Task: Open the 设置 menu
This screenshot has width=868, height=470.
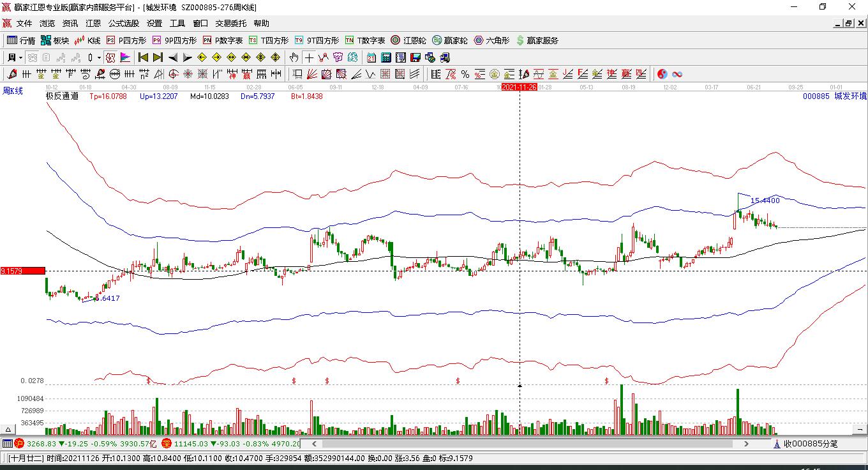Action: tap(154, 24)
